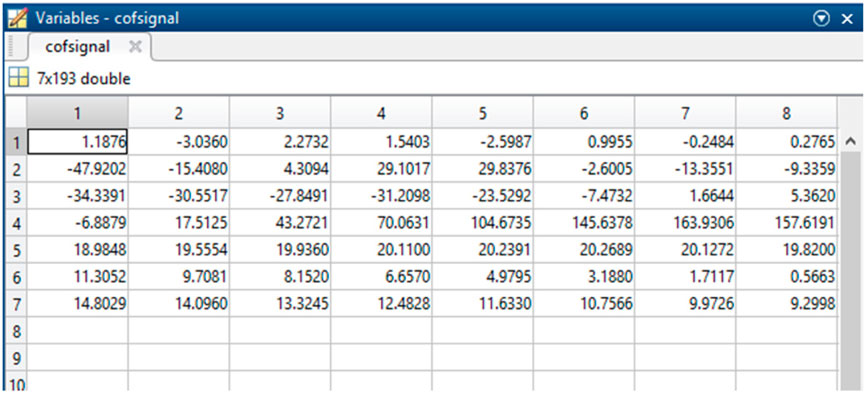Select cell containing 13.3245
This screenshot has width=865, height=393.
280,304
